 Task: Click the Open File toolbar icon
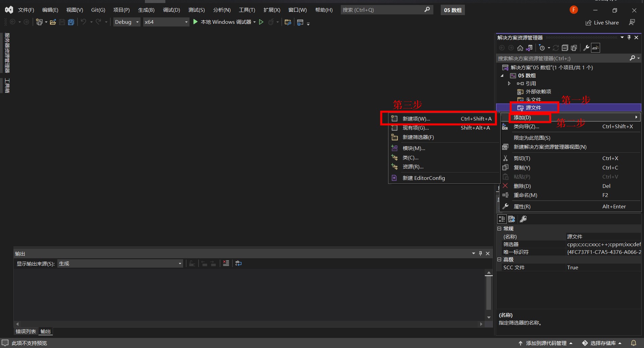53,22
